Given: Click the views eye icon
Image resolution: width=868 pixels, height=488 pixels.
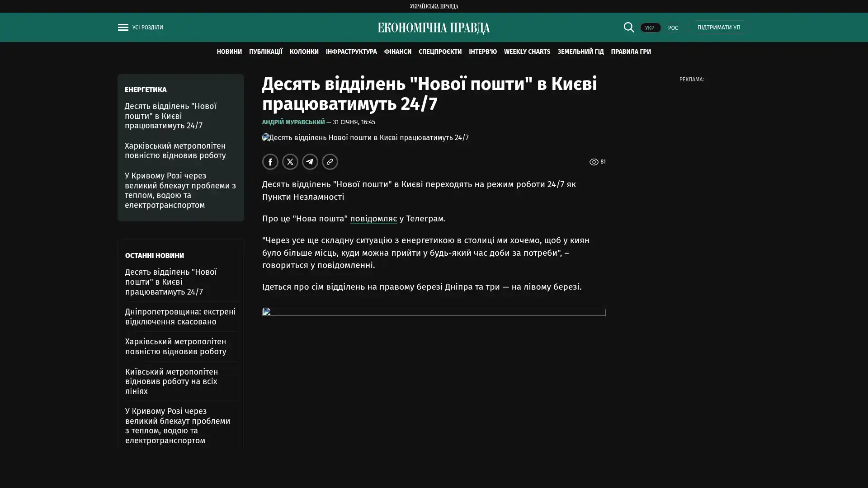Looking at the screenshot, I should 594,162.
